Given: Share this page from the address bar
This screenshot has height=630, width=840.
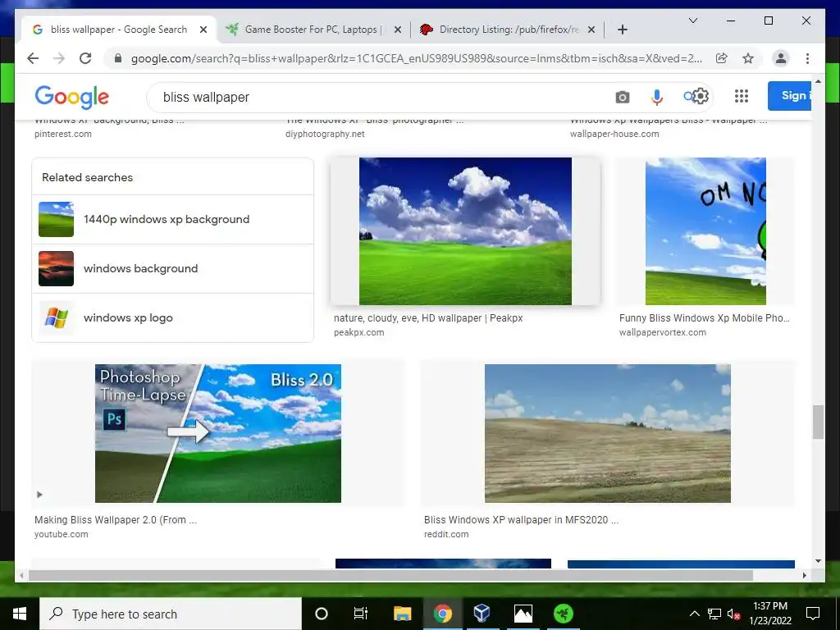Looking at the screenshot, I should pyautogui.click(x=722, y=58).
